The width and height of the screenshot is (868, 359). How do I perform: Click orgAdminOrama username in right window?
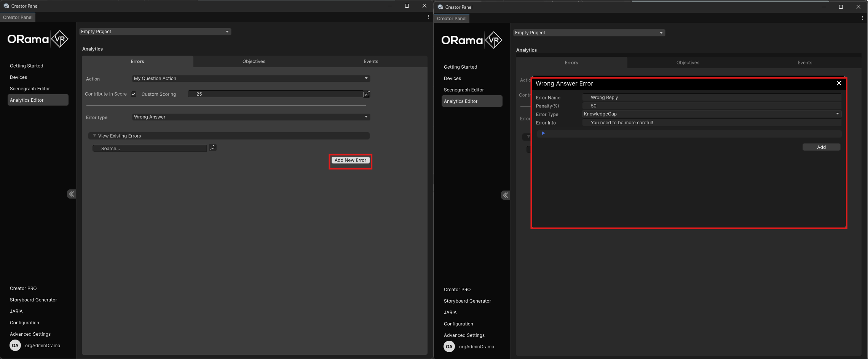477,347
